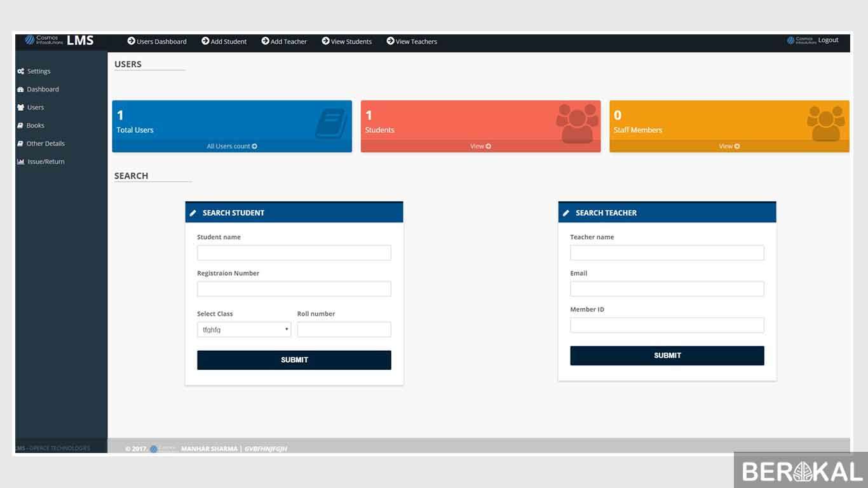Click the Other Details icon in sidebar

20,144
